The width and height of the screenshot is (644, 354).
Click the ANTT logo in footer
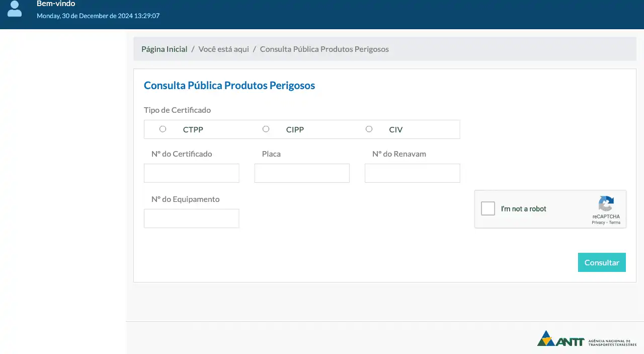(587, 339)
